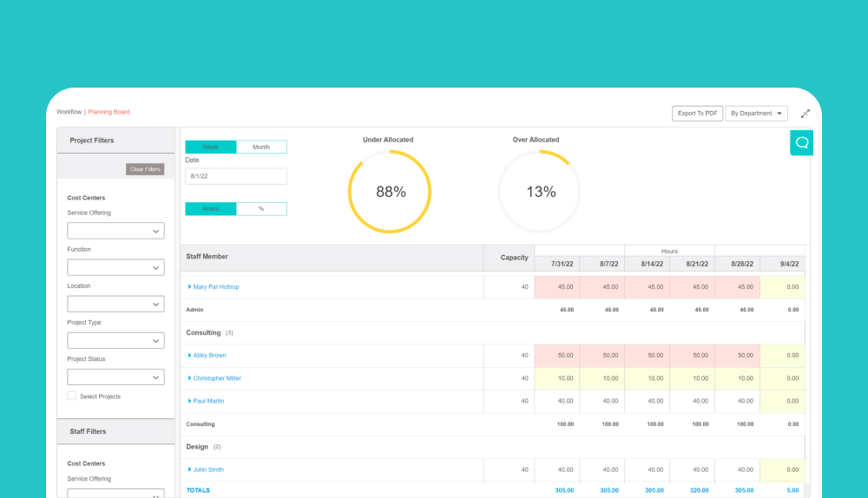This screenshot has height=498, width=868.
Task: Enable the Select Projects checkbox
Action: click(72, 396)
